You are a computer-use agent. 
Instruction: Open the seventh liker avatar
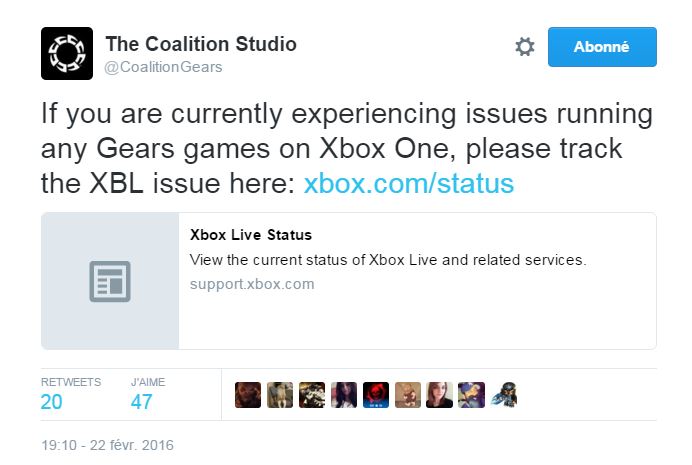[x=440, y=395]
